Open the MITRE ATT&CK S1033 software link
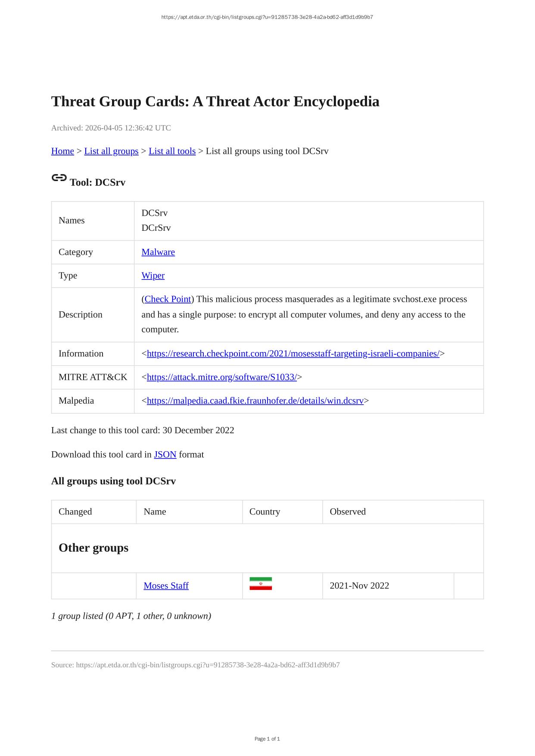This screenshot has height=756, width=535. click(221, 378)
